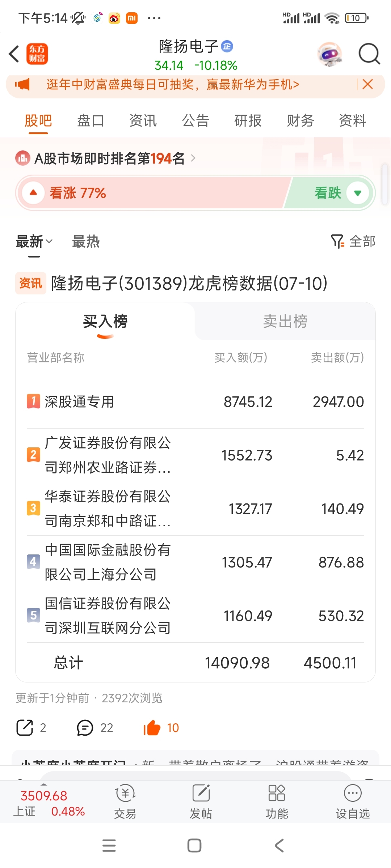
Task: Open the 资讯 tag on the post
Action: (31, 283)
